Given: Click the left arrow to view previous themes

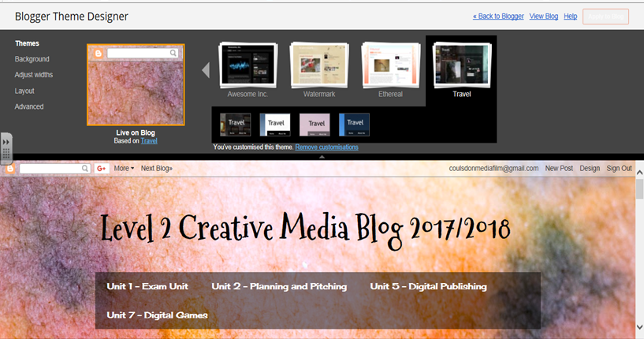Looking at the screenshot, I should click(x=206, y=70).
